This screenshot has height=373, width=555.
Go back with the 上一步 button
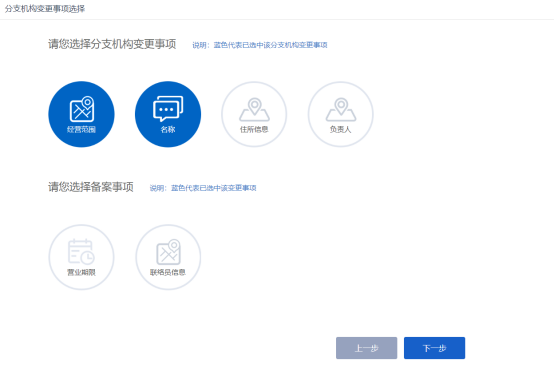point(366,348)
